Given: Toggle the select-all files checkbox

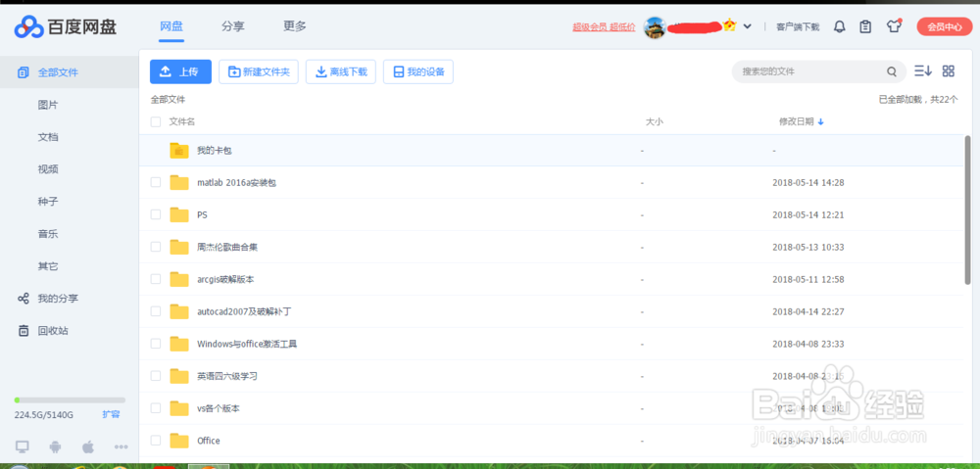Looking at the screenshot, I should (x=156, y=121).
